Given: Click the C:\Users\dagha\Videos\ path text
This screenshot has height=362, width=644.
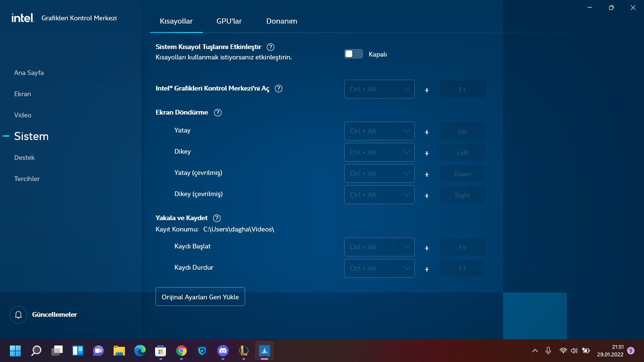Looking at the screenshot, I should click(239, 230).
